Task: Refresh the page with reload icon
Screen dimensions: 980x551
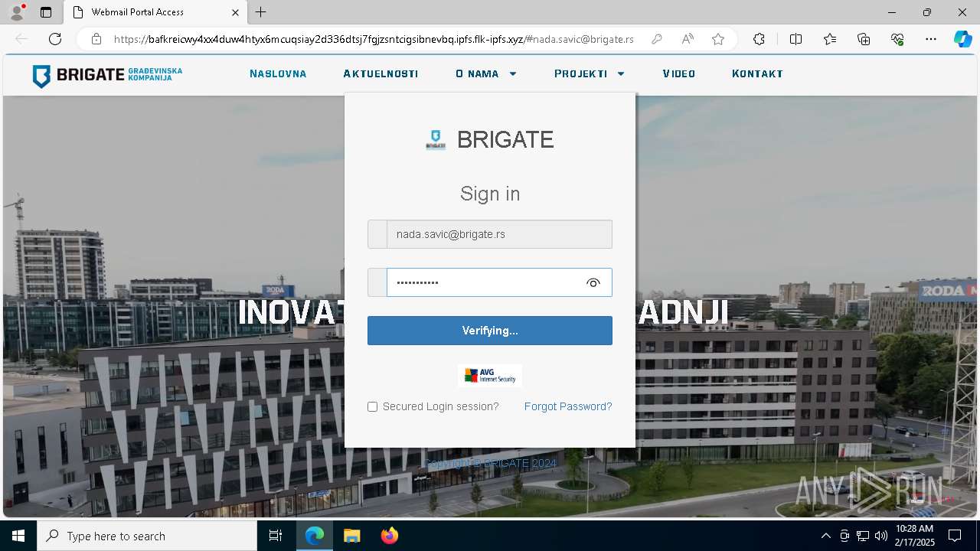Action: tap(55, 39)
